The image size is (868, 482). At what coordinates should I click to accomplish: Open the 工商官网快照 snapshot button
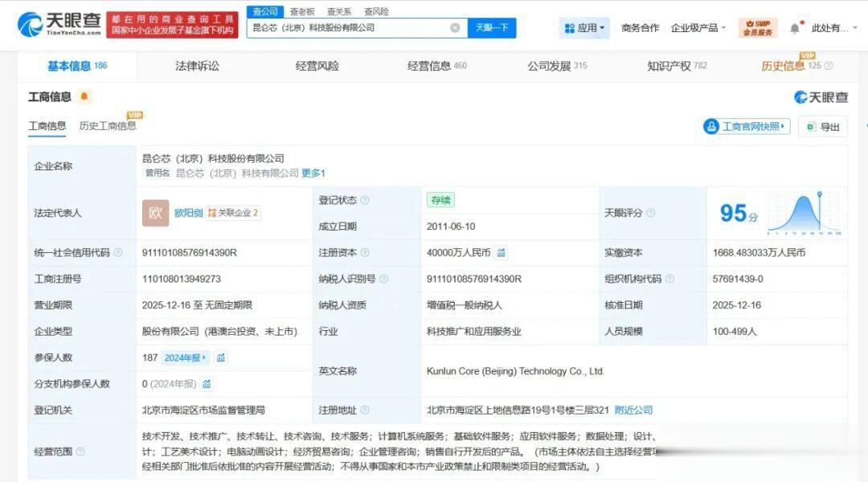click(x=747, y=127)
